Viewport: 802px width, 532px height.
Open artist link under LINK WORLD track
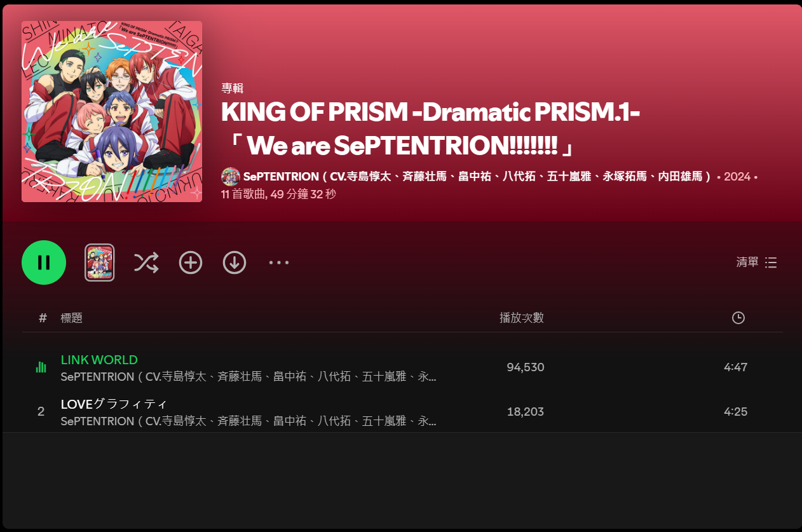click(248, 377)
